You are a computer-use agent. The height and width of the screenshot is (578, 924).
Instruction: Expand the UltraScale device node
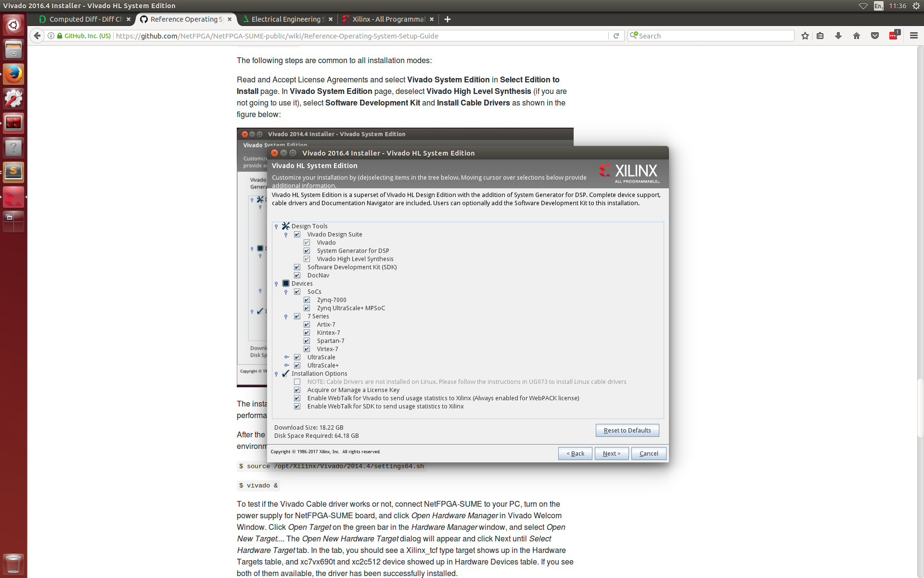coord(287,357)
